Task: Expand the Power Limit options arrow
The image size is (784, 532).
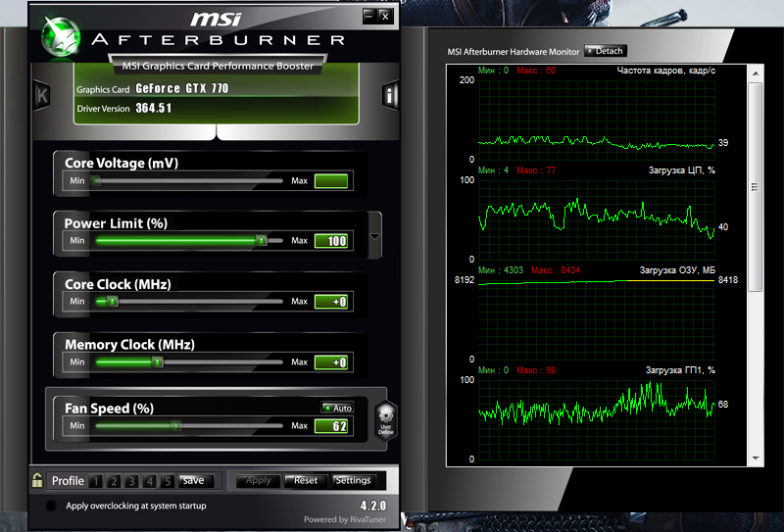Action: (x=374, y=236)
